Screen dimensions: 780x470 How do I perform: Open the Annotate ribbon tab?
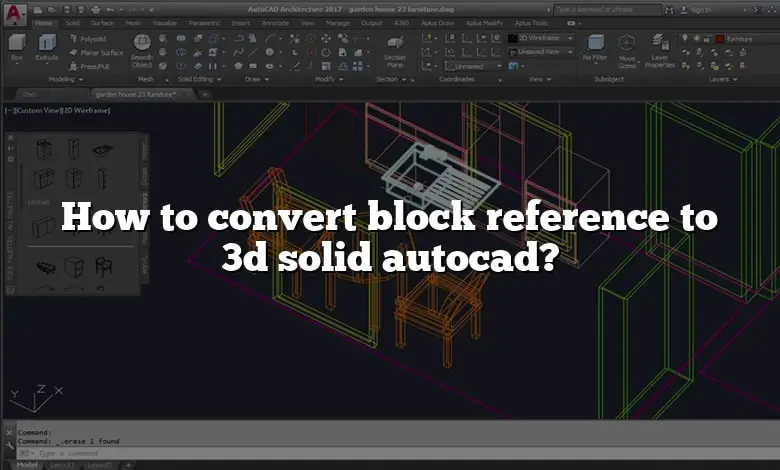click(274, 22)
